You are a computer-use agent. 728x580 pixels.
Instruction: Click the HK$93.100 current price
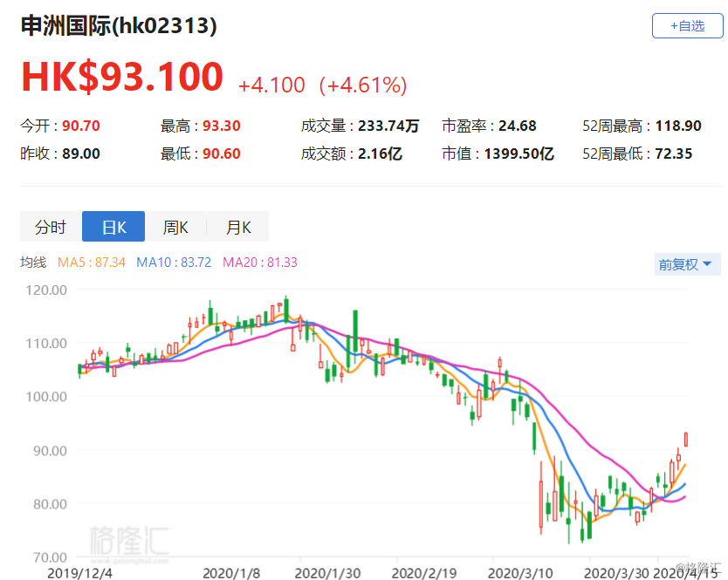coord(122,77)
